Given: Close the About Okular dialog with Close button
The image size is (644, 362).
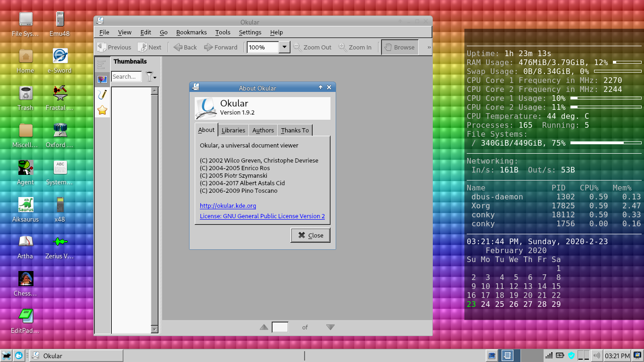Looking at the screenshot, I should point(310,235).
